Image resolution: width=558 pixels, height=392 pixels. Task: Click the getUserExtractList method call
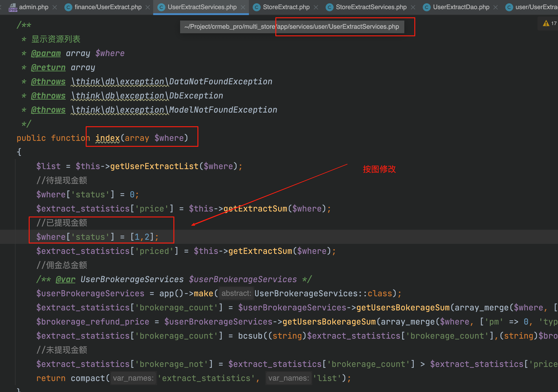tap(154, 166)
